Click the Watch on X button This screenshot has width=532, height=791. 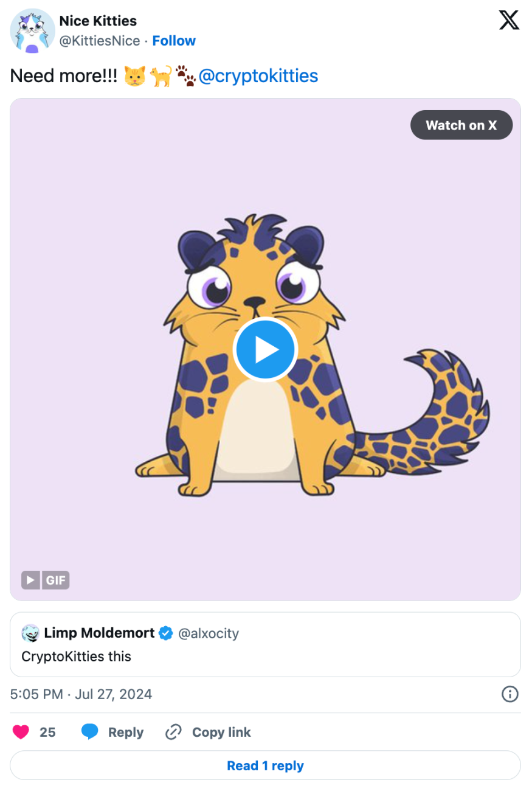click(x=461, y=125)
